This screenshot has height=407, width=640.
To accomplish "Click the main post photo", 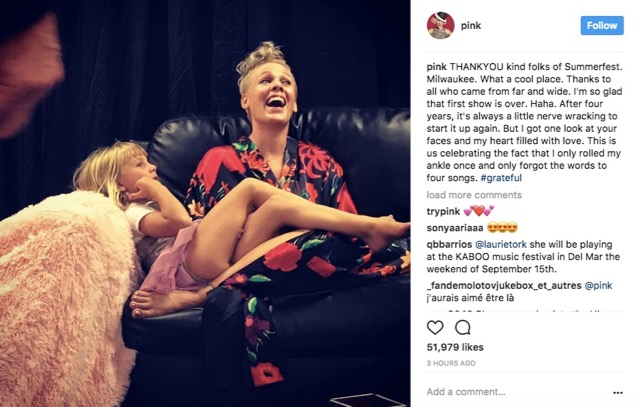I will (x=205, y=203).
